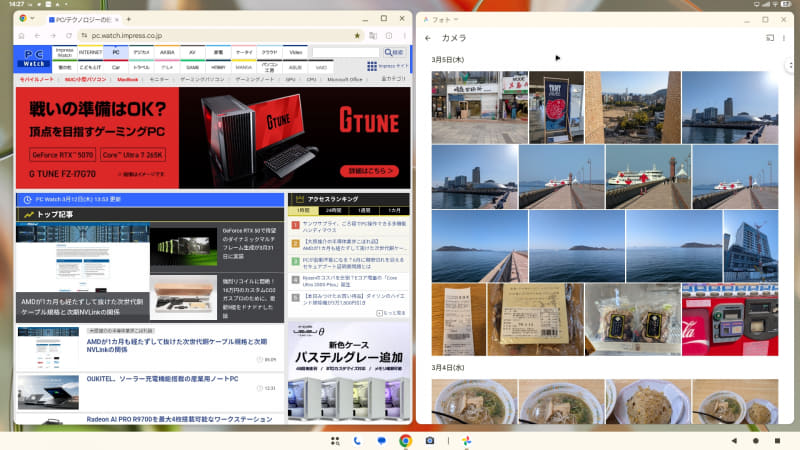Go back in Chrome browser
Screen dimensions: 800x450
pyautogui.click(x=37, y=36)
